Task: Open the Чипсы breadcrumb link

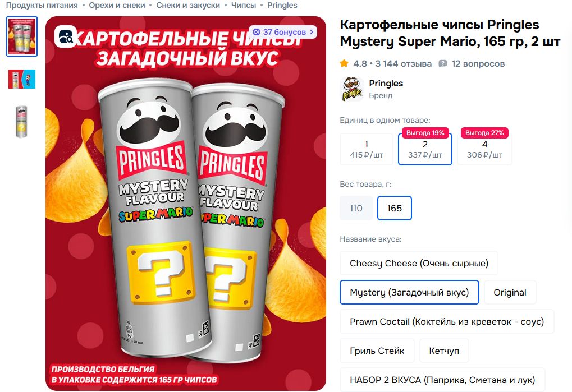Action: 243,6
